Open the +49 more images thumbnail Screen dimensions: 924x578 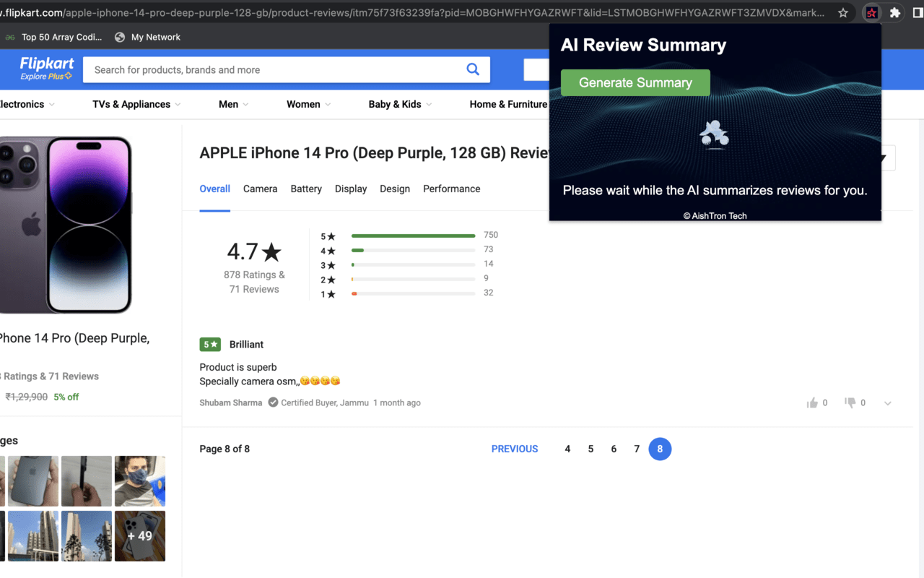pos(140,536)
